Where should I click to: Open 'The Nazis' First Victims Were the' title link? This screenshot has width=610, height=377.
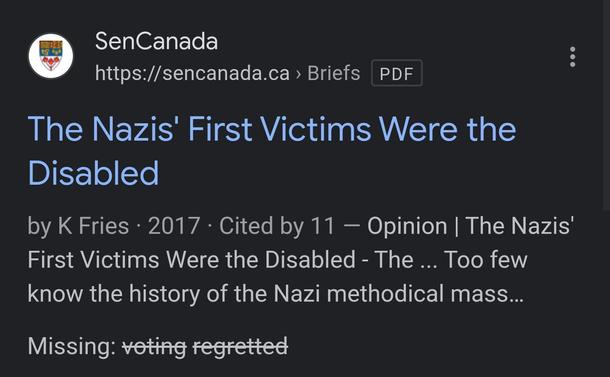coord(272,129)
